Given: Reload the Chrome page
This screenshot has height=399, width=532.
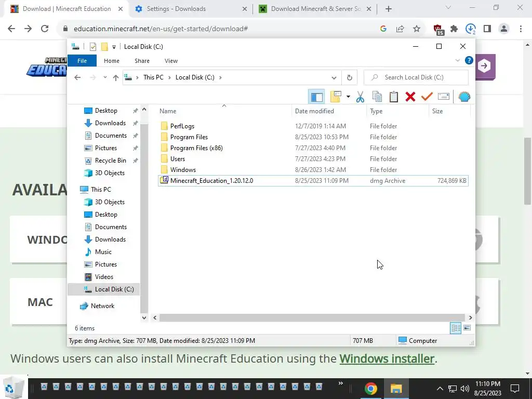Looking at the screenshot, I should pos(45,29).
